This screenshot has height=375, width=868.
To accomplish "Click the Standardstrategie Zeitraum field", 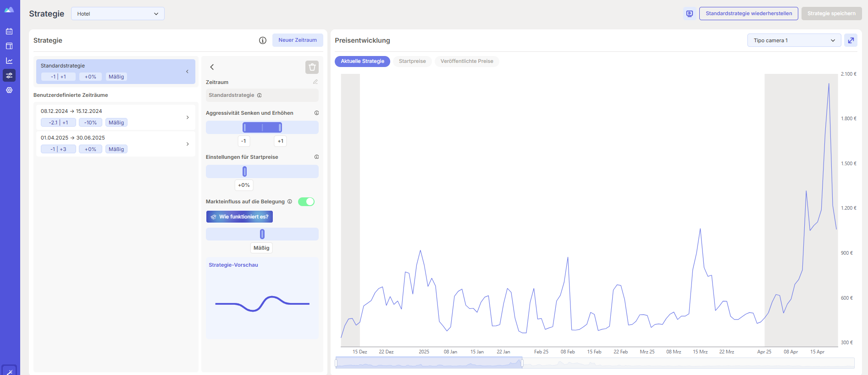I will (x=262, y=95).
